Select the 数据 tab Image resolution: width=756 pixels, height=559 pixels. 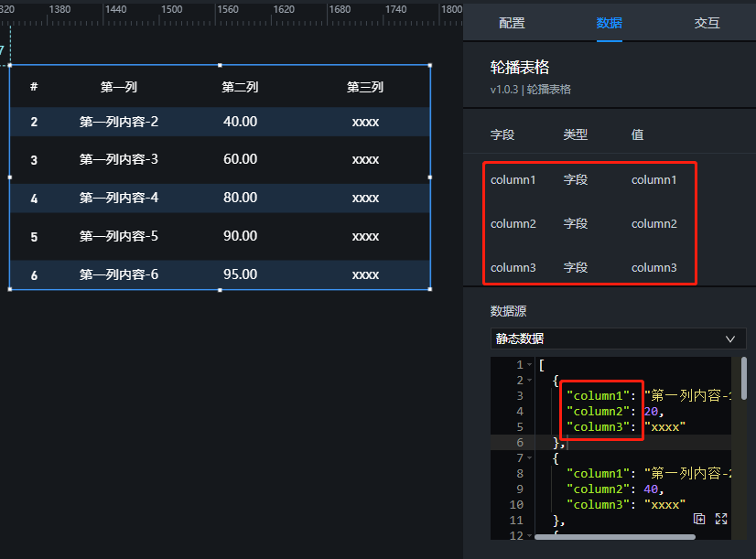coord(610,24)
